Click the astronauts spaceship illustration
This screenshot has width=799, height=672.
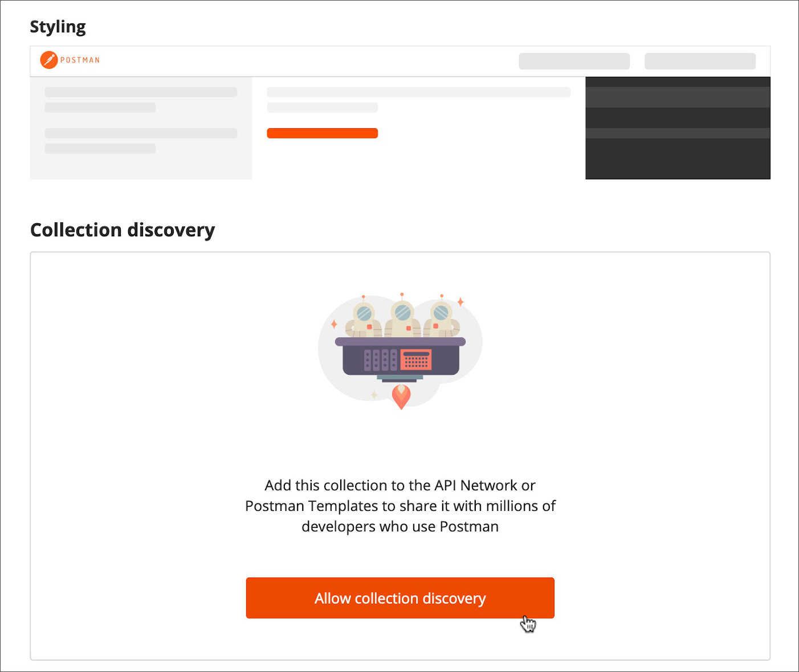point(400,351)
